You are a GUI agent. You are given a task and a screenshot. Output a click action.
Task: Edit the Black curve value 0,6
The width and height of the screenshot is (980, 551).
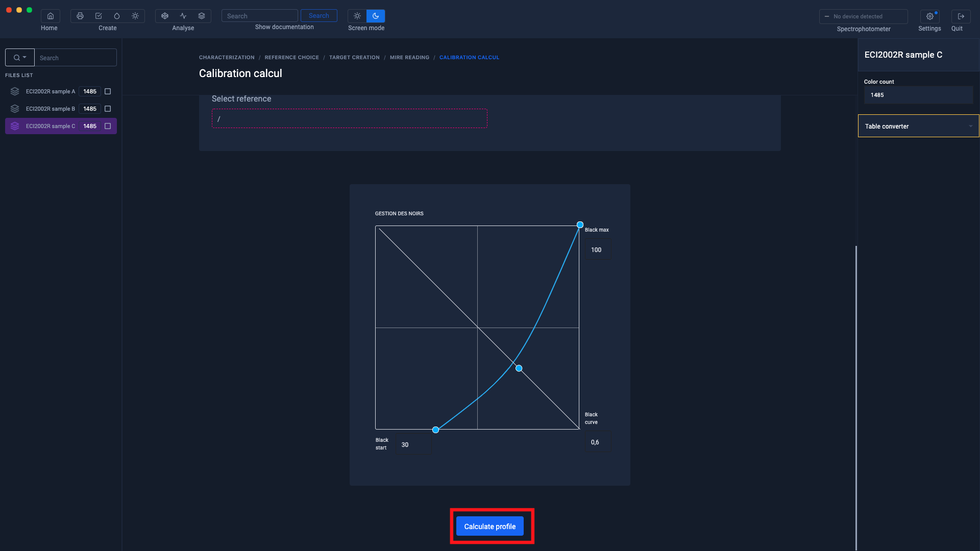point(597,442)
